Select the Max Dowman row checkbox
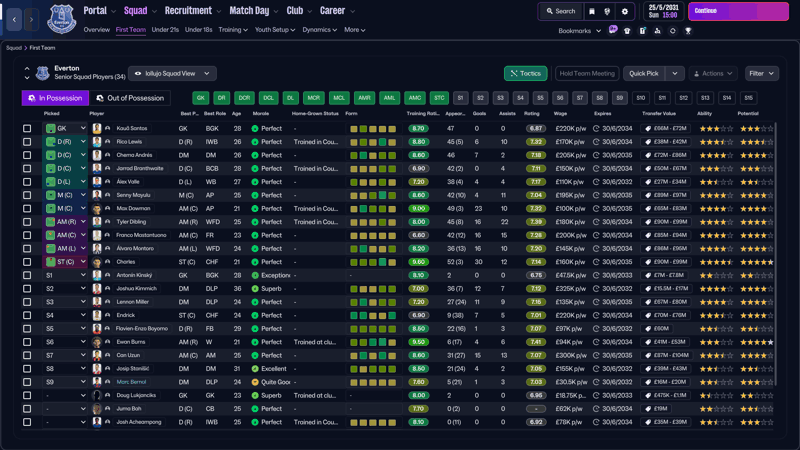This screenshot has height=450, width=800. click(x=27, y=209)
